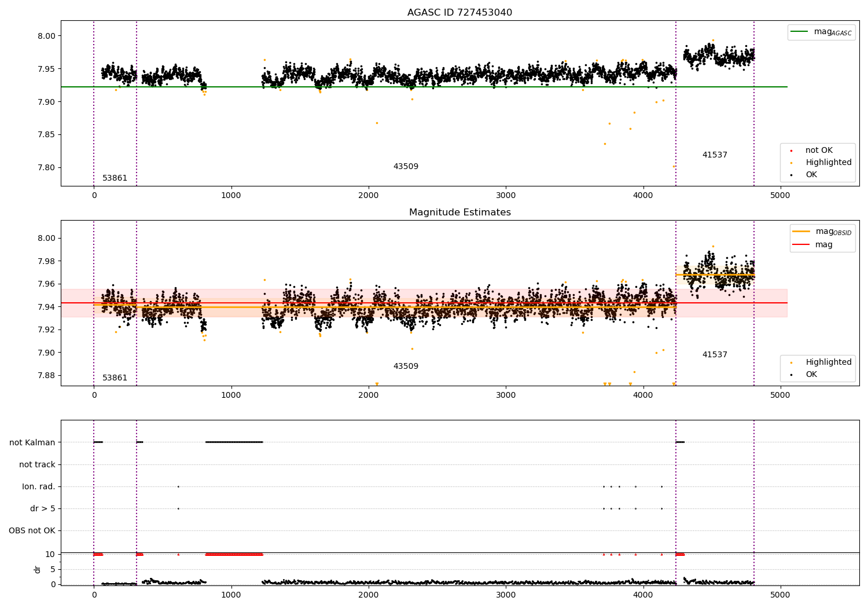The width and height of the screenshot is (868, 608).
Task: Click the 'dr' y-axis label in bottom plot
Action: click(38, 569)
